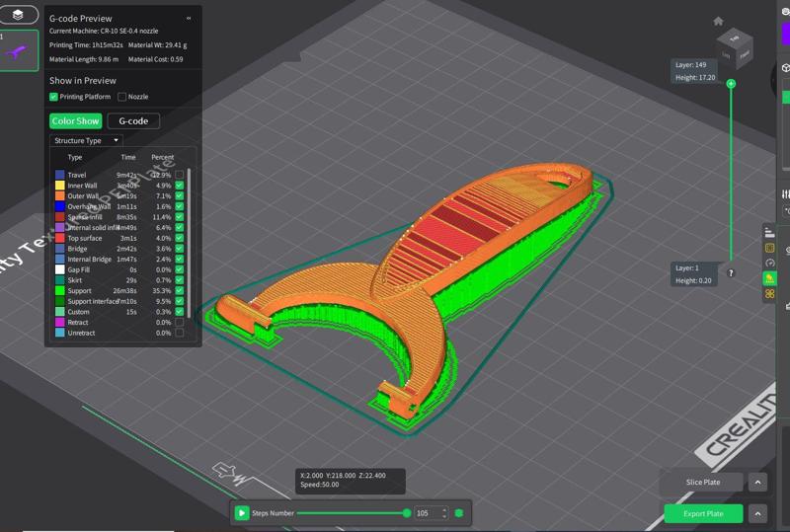Uncheck the Printing Platform checkbox

coord(54,97)
